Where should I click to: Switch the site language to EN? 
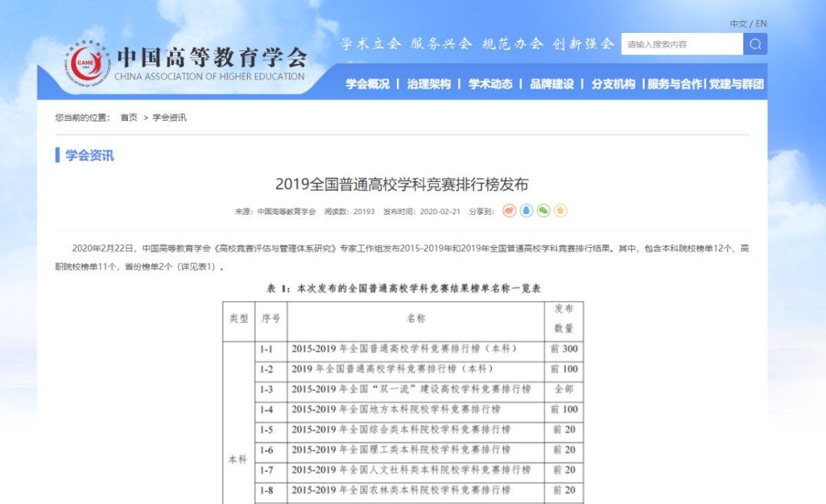(x=759, y=23)
